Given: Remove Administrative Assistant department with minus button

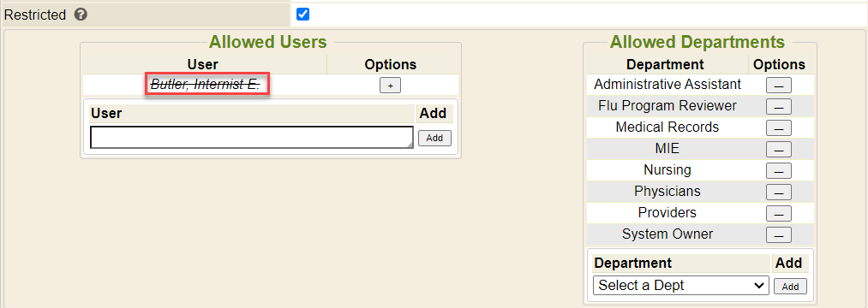Looking at the screenshot, I should [x=778, y=86].
